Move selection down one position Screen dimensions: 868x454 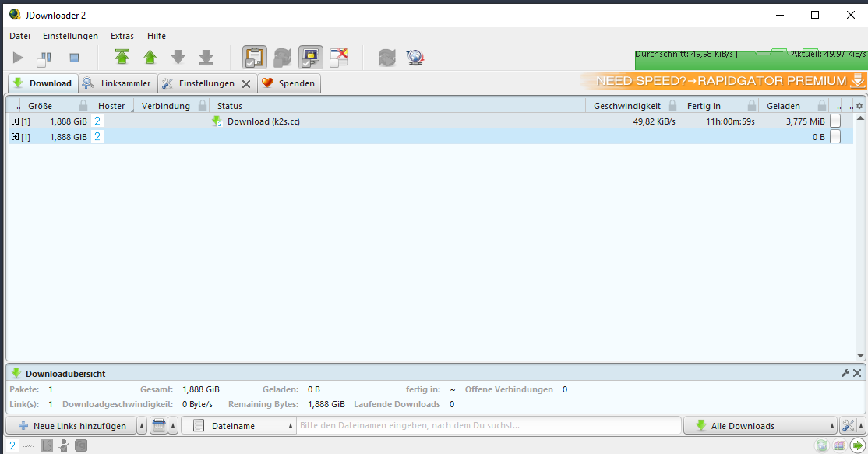pyautogui.click(x=178, y=57)
